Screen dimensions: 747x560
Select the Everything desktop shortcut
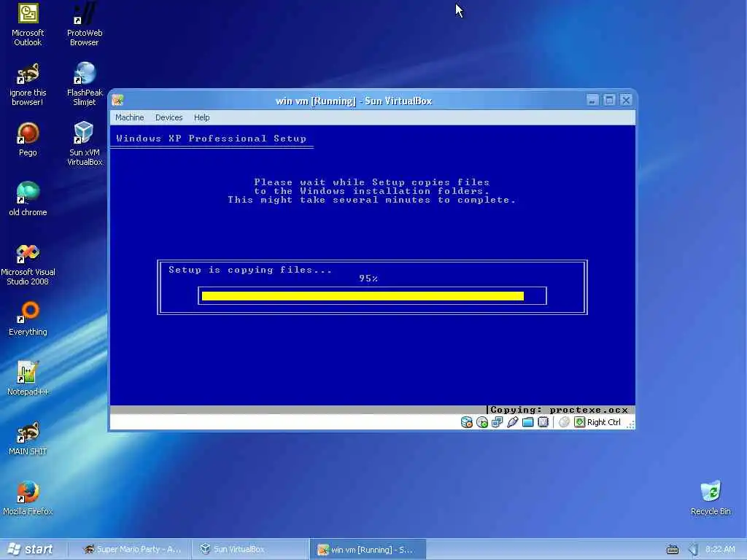[x=28, y=319]
